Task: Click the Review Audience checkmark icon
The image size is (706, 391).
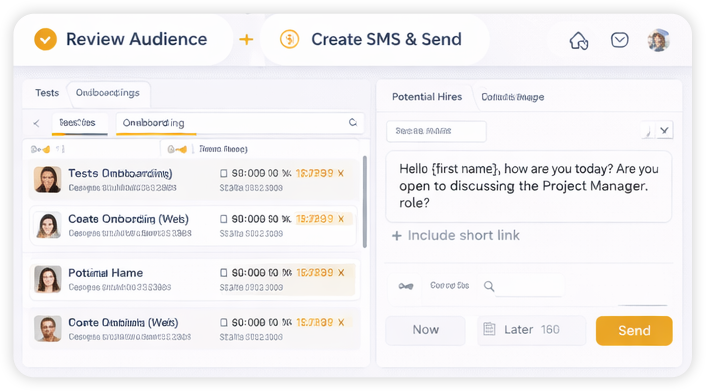Action: [x=45, y=40]
